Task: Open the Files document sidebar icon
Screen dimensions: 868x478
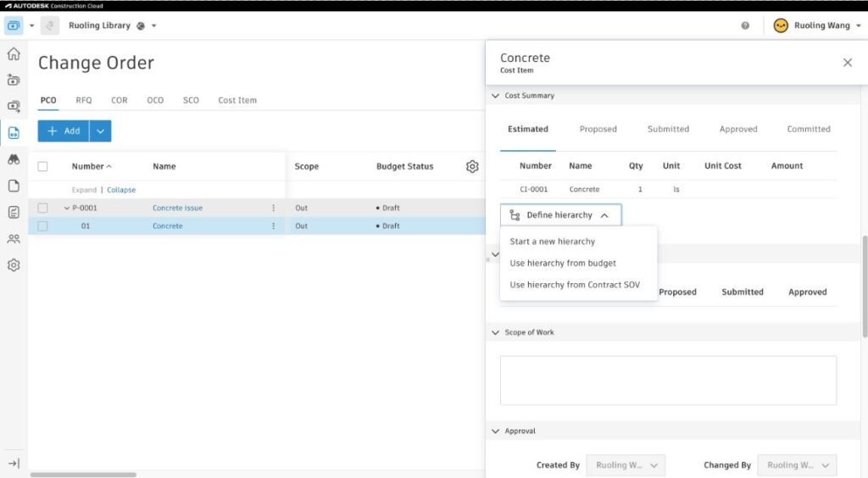Action: (14, 186)
